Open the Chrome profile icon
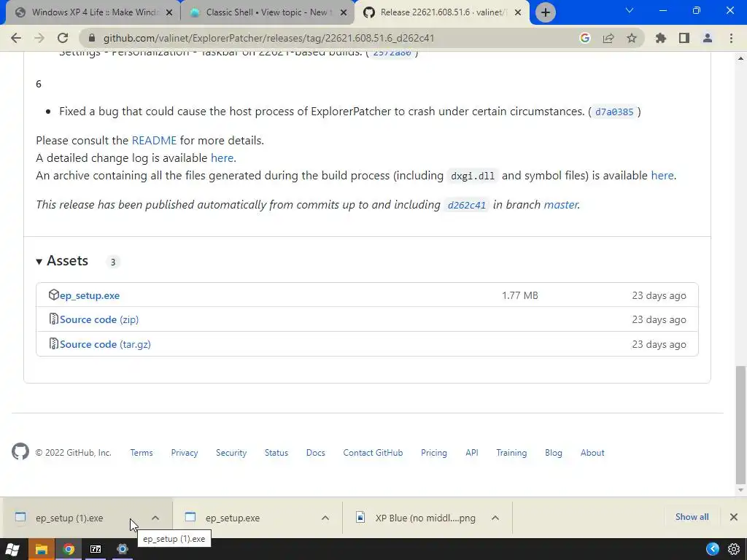Image resolution: width=747 pixels, height=560 pixels. click(x=708, y=38)
